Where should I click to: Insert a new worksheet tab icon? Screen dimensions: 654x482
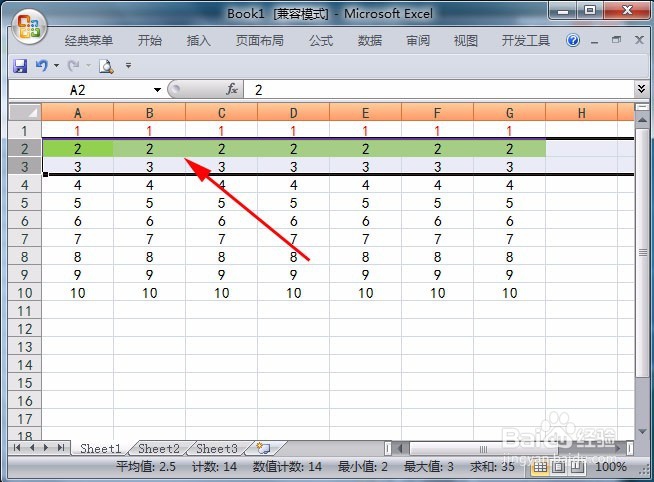click(264, 449)
